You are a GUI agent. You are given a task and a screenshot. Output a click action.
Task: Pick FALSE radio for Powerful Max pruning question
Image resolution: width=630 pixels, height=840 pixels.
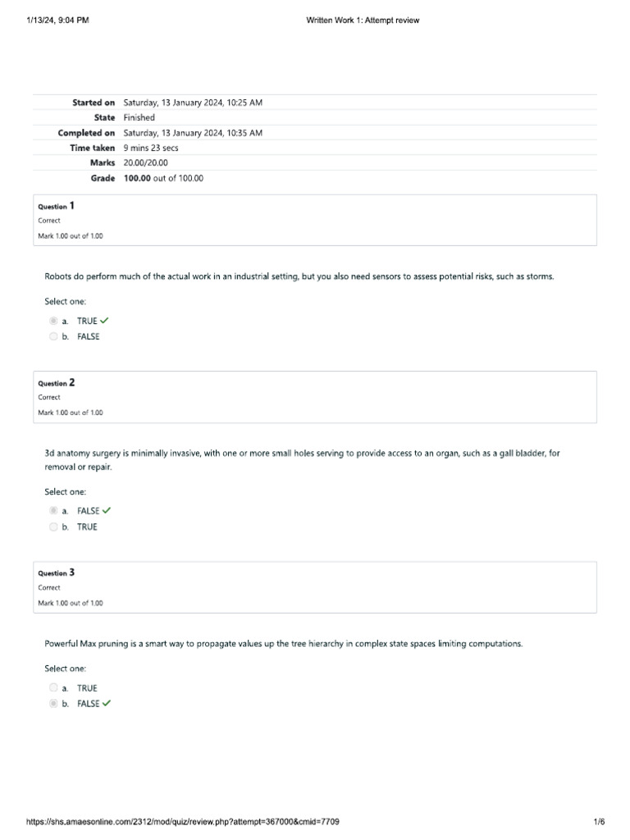[53, 703]
